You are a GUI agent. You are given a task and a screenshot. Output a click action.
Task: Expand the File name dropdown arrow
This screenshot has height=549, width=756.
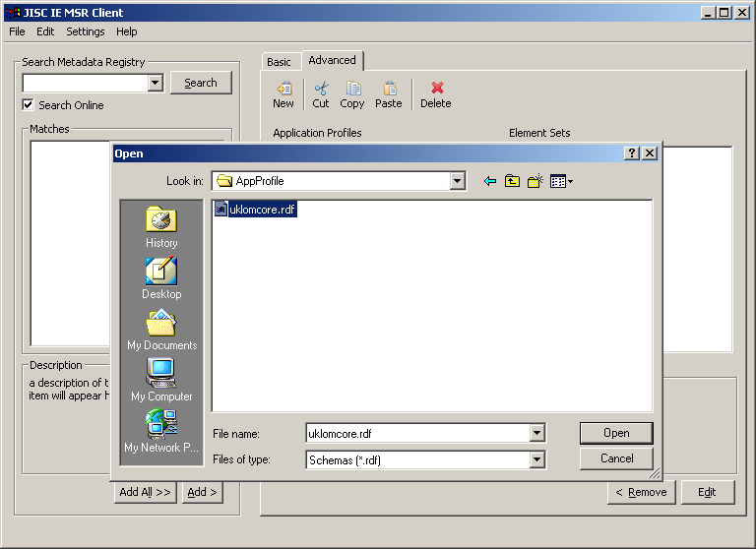pyautogui.click(x=537, y=433)
